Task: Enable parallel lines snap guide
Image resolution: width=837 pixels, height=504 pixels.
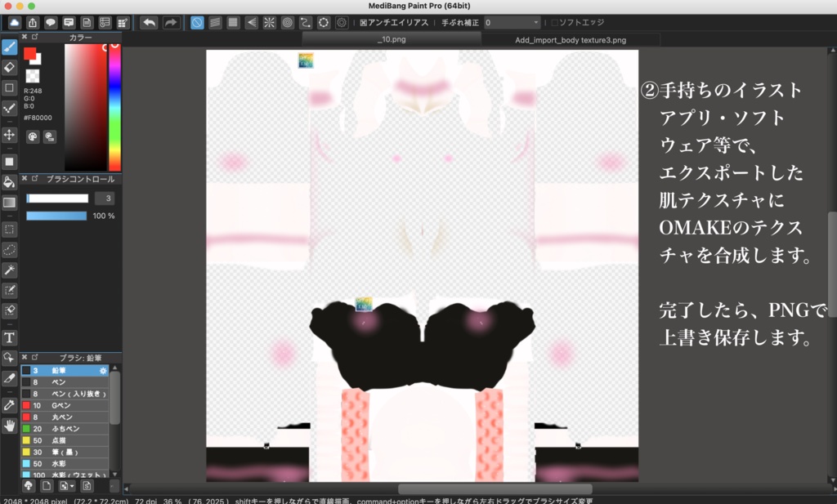Action: (x=215, y=22)
